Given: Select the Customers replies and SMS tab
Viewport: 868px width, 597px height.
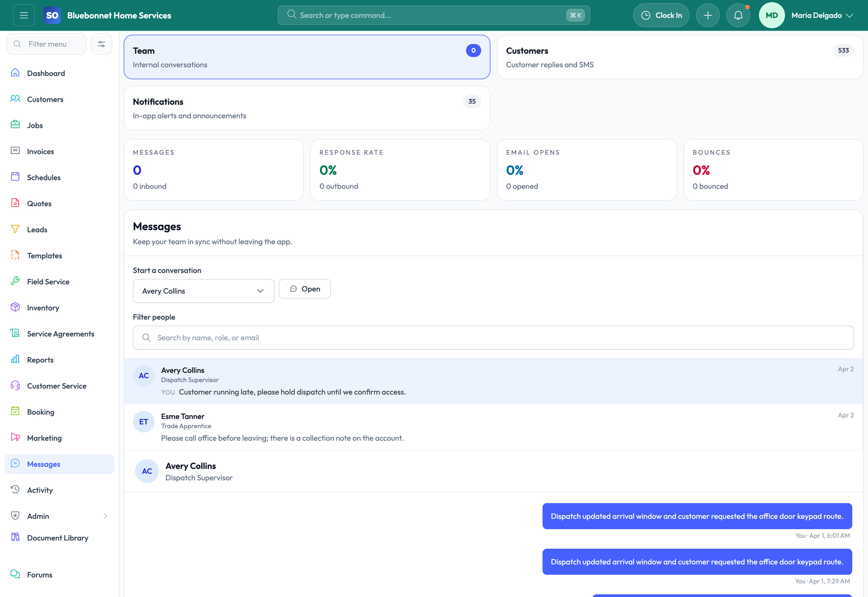Looking at the screenshot, I should [x=680, y=57].
